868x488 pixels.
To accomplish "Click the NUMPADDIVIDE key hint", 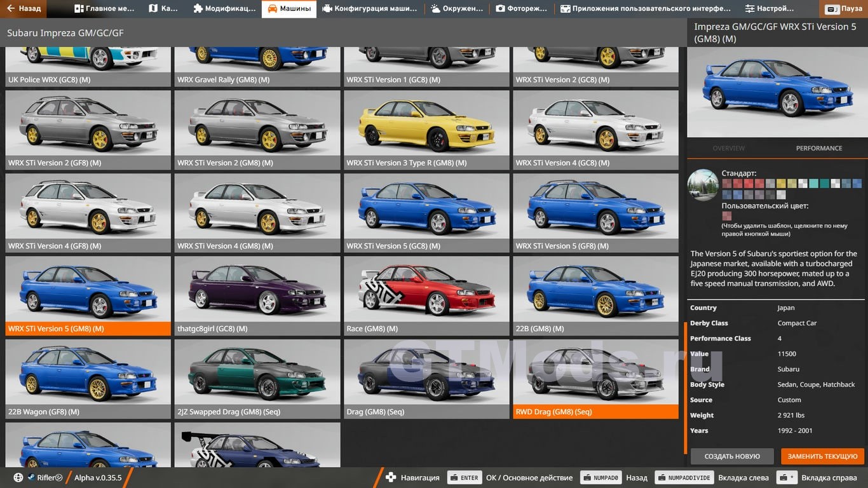I will [684, 478].
